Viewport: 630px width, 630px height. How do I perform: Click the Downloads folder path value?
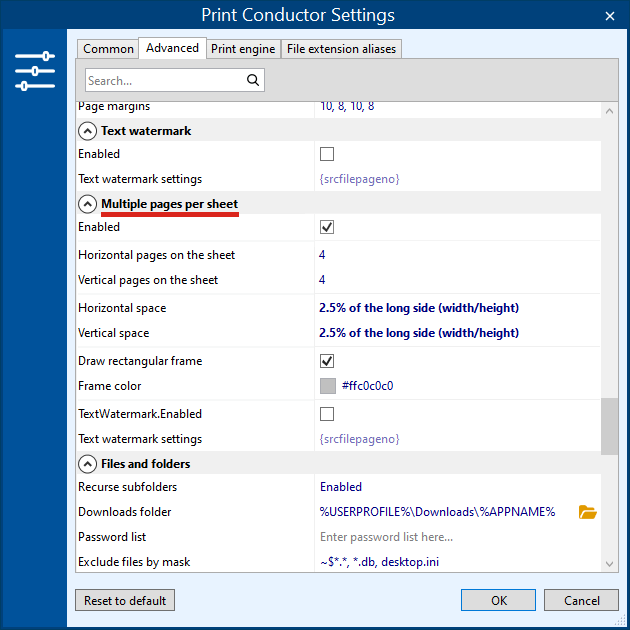(x=437, y=512)
